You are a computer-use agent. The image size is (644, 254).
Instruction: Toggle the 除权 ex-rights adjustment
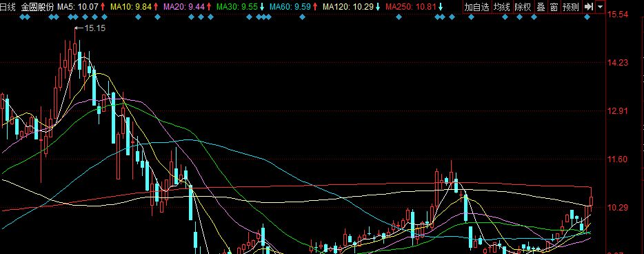[x=523, y=7]
